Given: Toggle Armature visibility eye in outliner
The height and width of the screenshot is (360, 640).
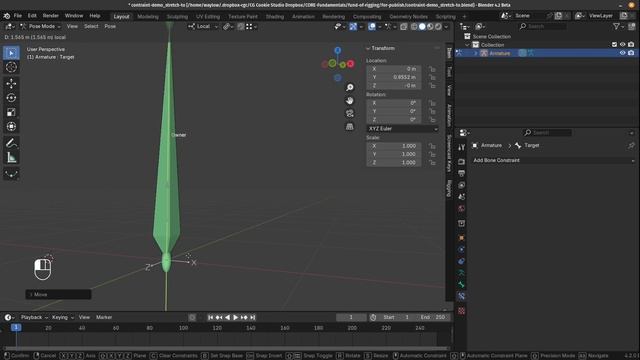Looking at the screenshot, I should click(x=622, y=53).
